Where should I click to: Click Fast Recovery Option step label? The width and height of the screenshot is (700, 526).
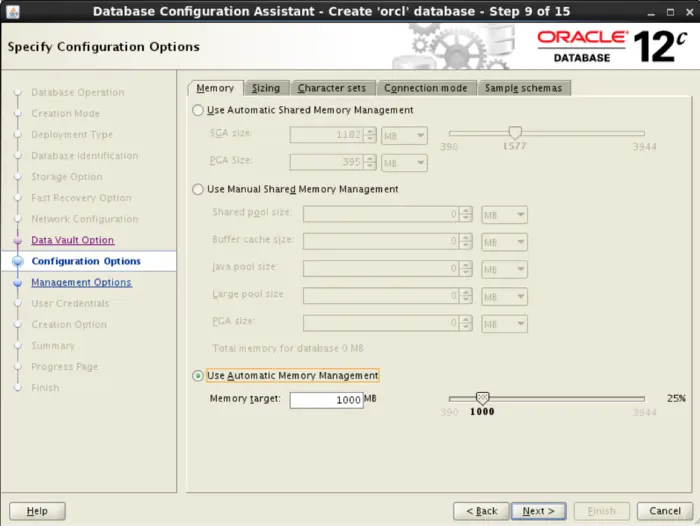point(81,198)
